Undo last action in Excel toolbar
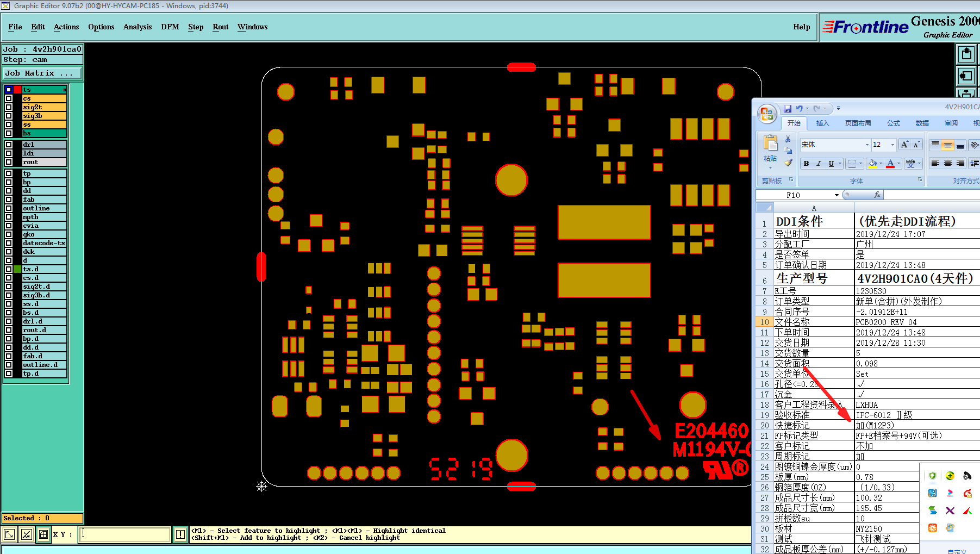This screenshot has width=980, height=554. (x=799, y=109)
